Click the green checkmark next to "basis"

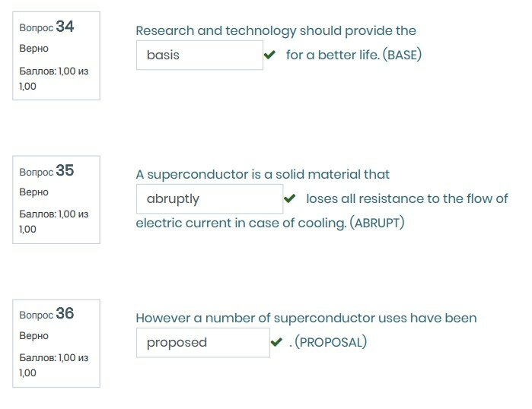tap(269, 55)
